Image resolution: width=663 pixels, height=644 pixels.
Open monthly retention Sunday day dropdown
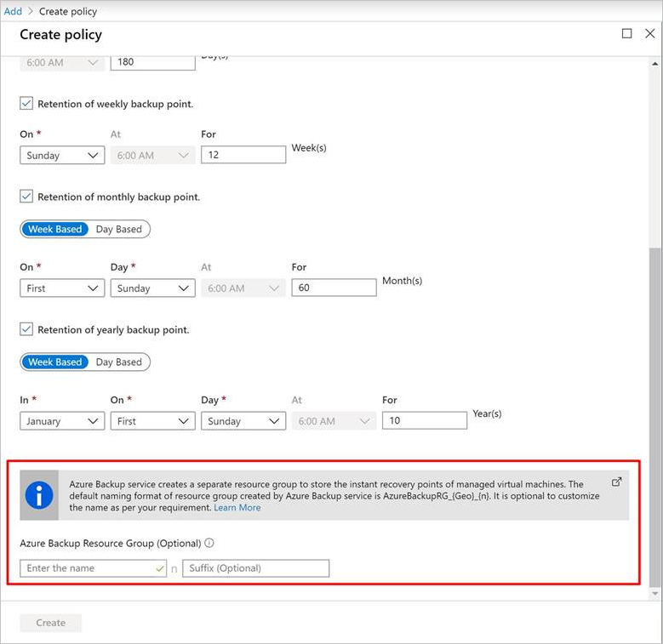point(152,288)
